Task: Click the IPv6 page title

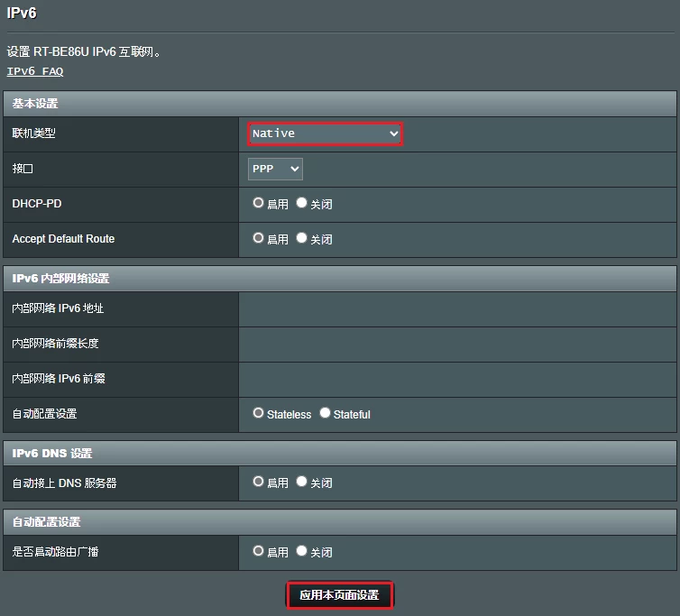Action: coord(22,14)
